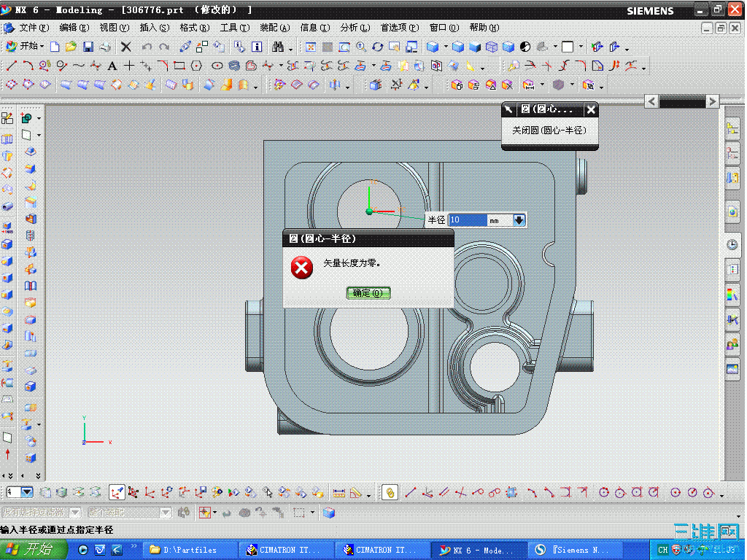
Task: Select the Text tool letter A icon
Action: coord(112,66)
